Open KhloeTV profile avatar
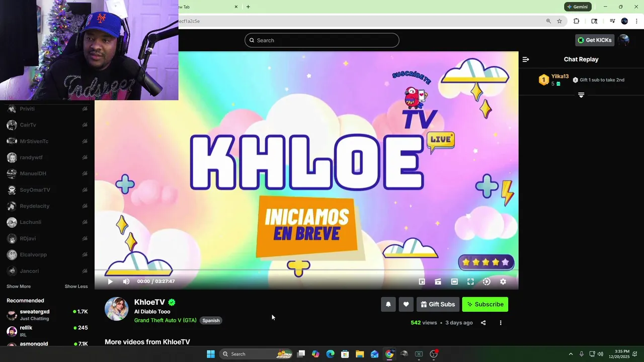 click(x=116, y=309)
